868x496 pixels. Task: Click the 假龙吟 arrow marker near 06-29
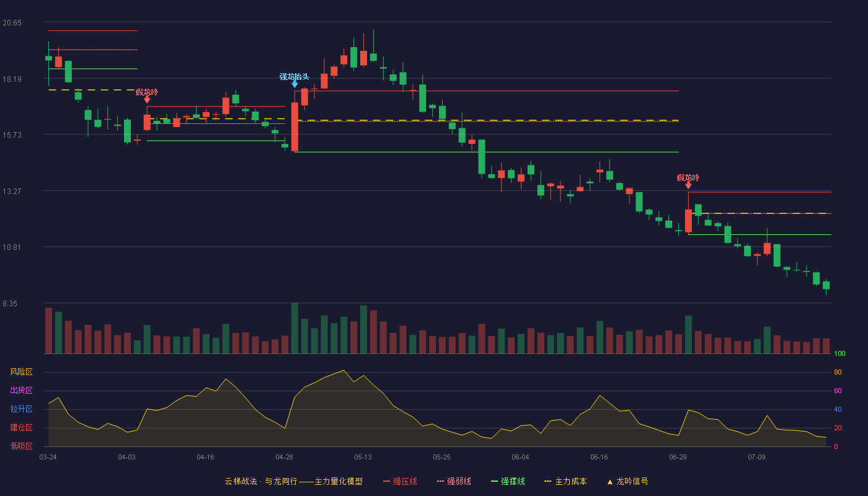[x=688, y=185]
